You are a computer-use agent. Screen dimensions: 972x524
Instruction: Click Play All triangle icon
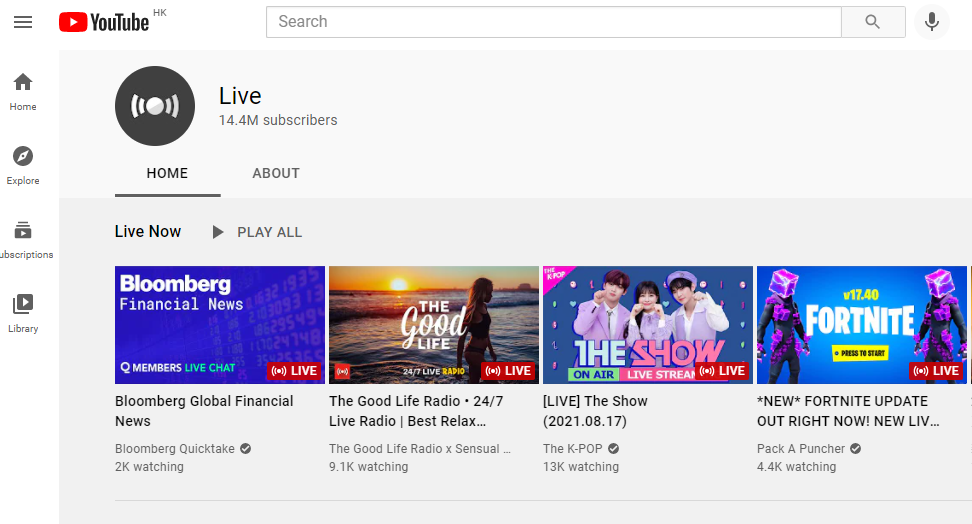tap(218, 232)
